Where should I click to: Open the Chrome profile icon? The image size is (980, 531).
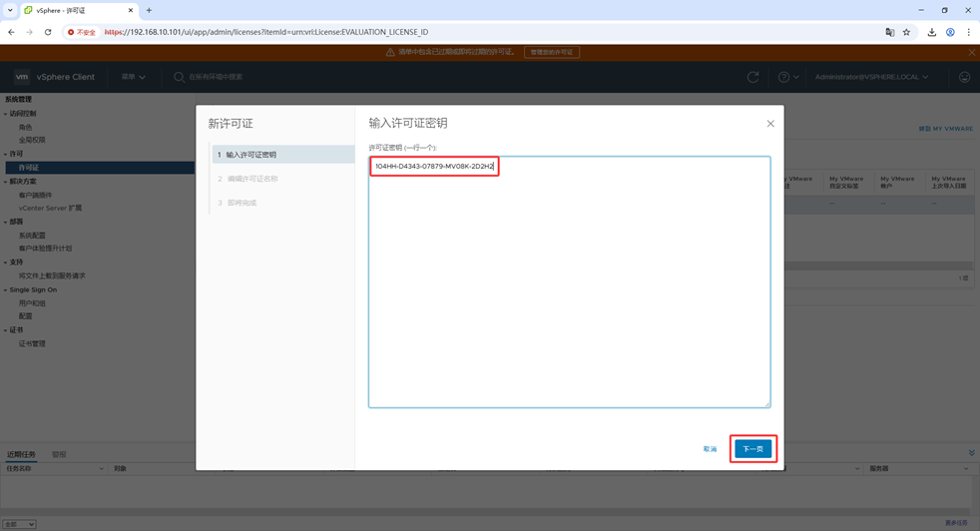tap(950, 32)
